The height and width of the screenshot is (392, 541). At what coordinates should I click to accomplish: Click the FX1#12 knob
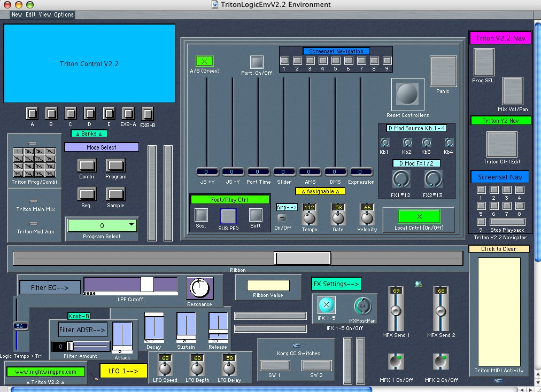coord(401,179)
